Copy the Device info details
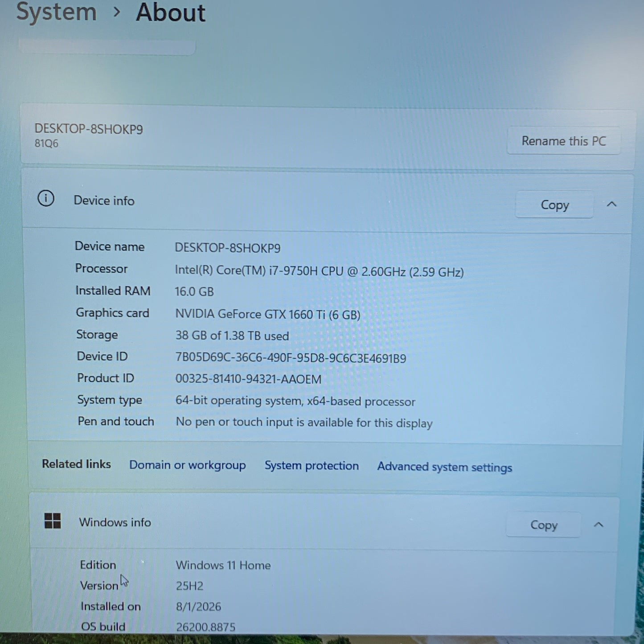Image resolution: width=644 pixels, height=644 pixels. [554, 205]
